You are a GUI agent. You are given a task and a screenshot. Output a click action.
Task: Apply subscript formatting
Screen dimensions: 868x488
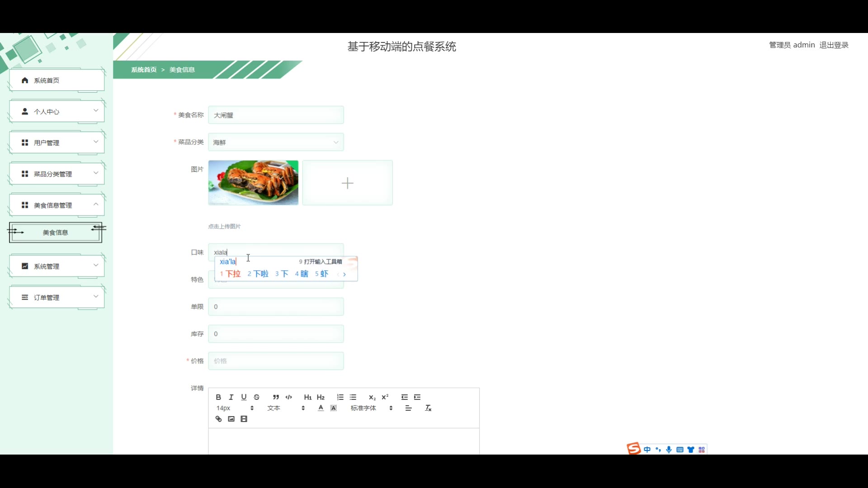(372, 397)
